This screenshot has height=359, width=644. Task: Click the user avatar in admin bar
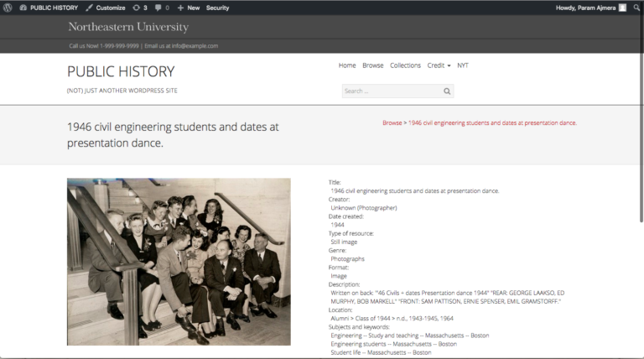tap(622, 8)
